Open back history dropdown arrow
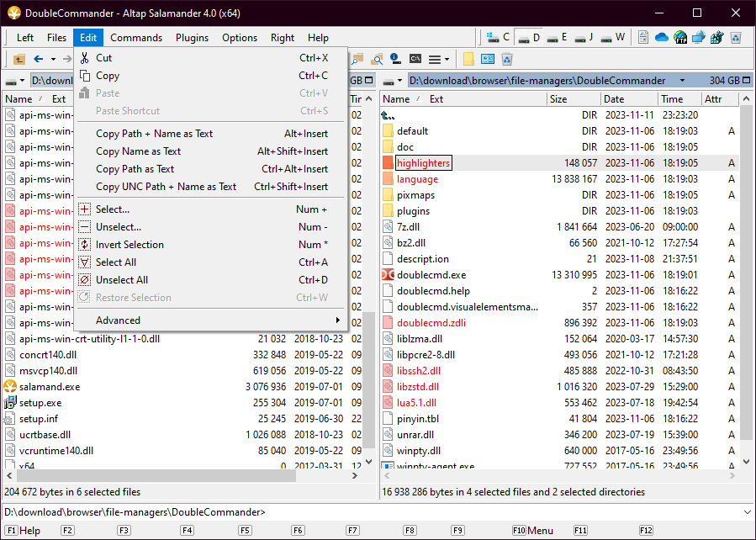 53,59
